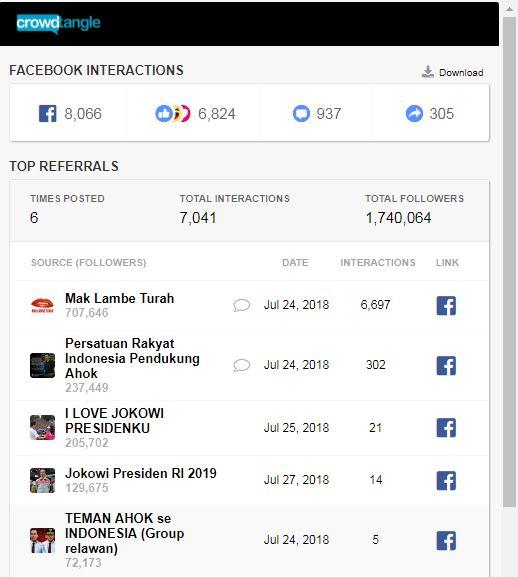Click the Mak Lambe Turah lips thumbnail
Screen dimensions: 518x577
click(42, 305)
